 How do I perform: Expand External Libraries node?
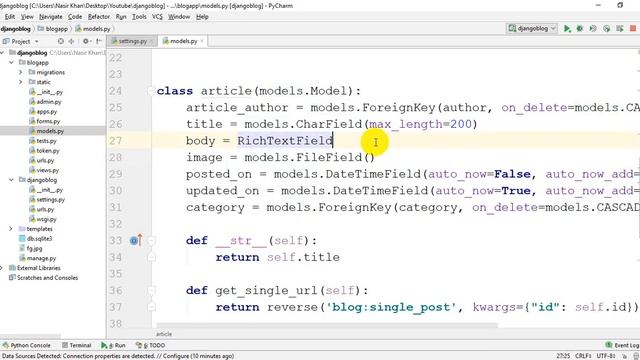click(x=2, y=268)
